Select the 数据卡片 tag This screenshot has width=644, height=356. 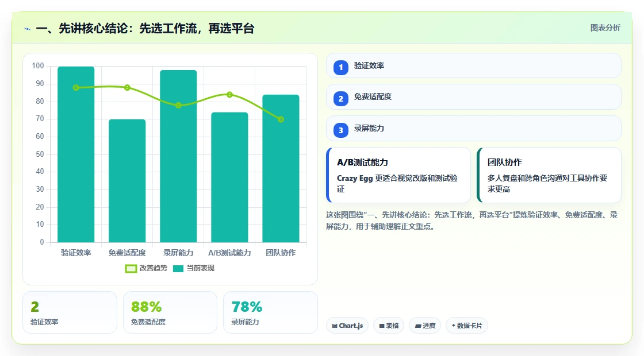pyautogui.click(x=466, y=326)
